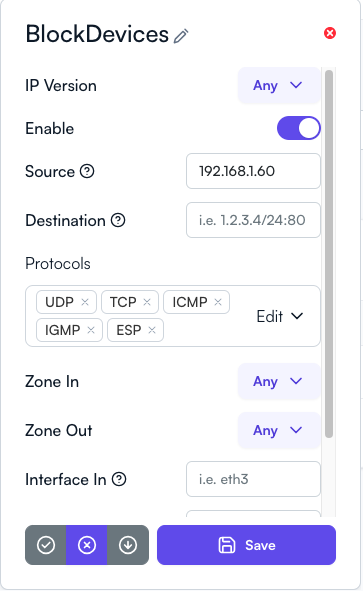
Task: Click the Save button
Action: coord(247,545)
